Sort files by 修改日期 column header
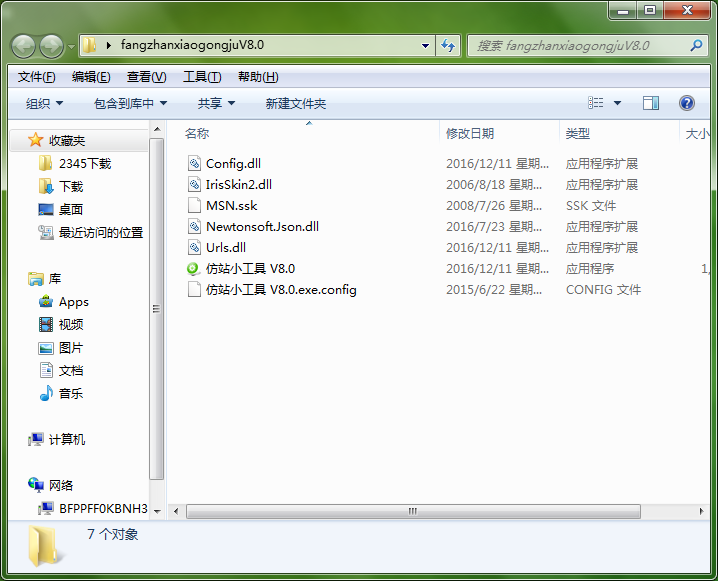718x581 pixels. pyautogui.click(x=470, y=133)
